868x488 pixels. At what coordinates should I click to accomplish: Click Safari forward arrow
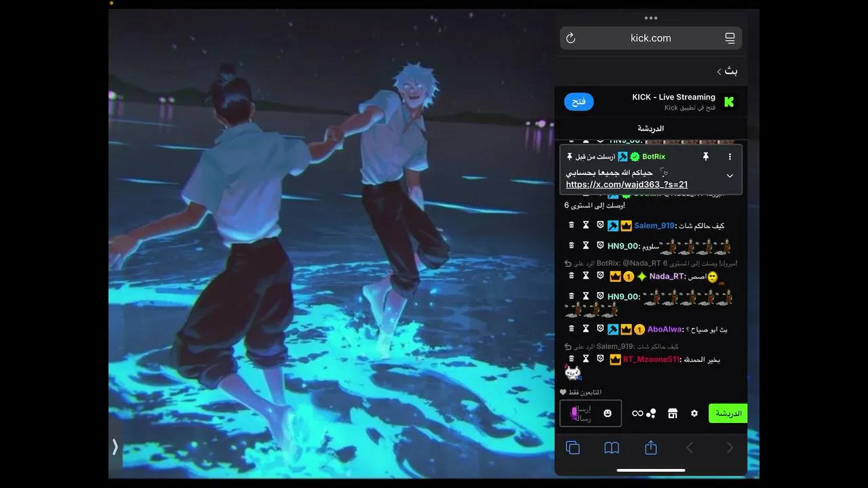point(730,447)
